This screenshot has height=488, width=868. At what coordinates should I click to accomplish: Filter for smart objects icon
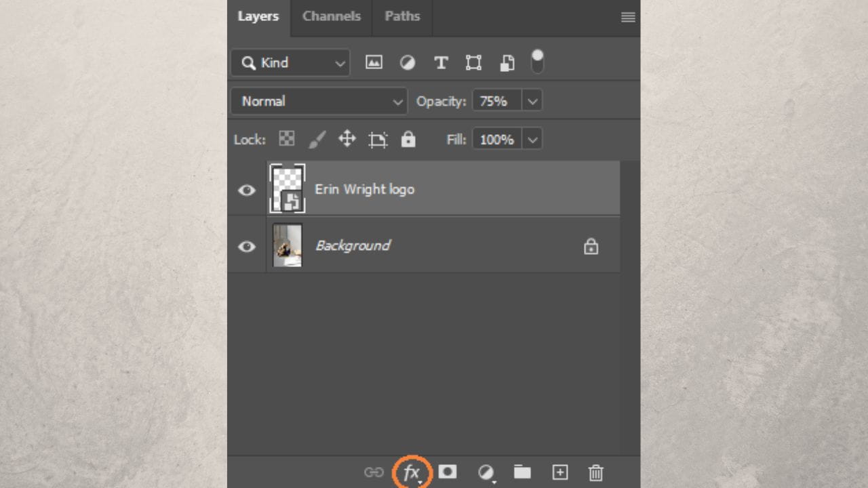pyautogui.click(x=507, y=63)
